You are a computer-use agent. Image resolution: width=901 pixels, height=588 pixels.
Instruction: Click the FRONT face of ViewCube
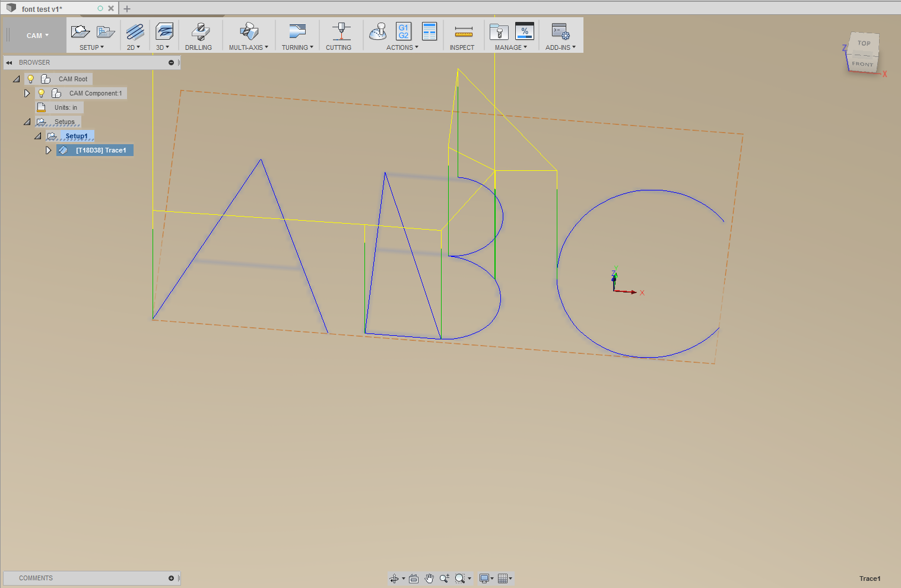click(x=862, y=63)
